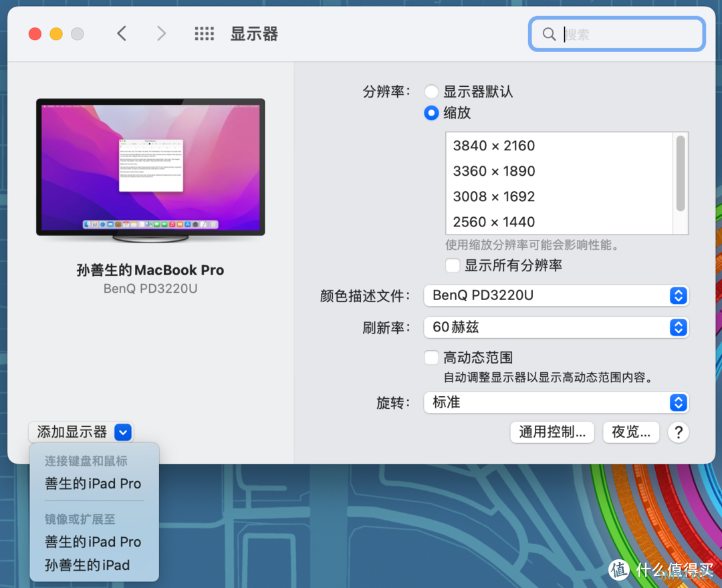This screenshot has height=588, width=722.
Task: Click the BenQ monitor preview thumbnail
Action: click(150, 170)
